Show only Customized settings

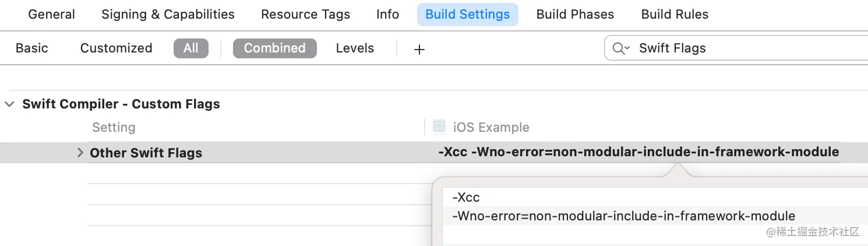click(x=116, y=48)
